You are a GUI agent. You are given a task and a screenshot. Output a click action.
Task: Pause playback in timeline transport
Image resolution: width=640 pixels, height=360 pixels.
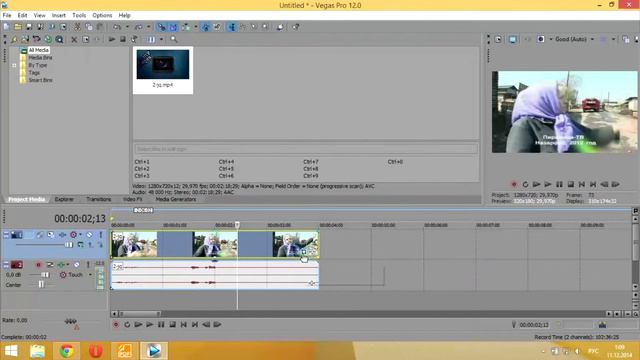click(x=161, y=324)
